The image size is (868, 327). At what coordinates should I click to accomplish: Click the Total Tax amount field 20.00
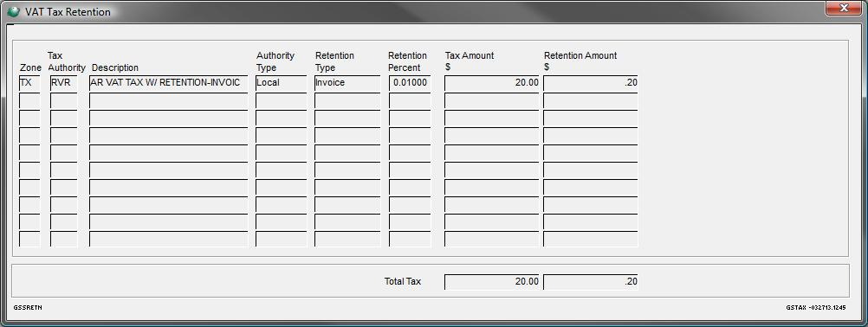(491, 282)
